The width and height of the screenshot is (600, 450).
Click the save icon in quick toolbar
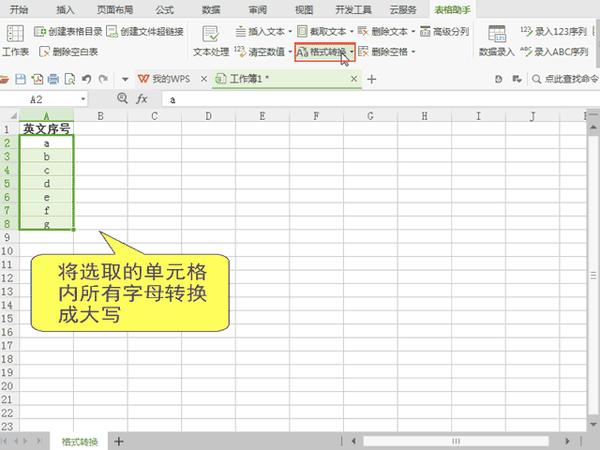click(x=20, y=79)
